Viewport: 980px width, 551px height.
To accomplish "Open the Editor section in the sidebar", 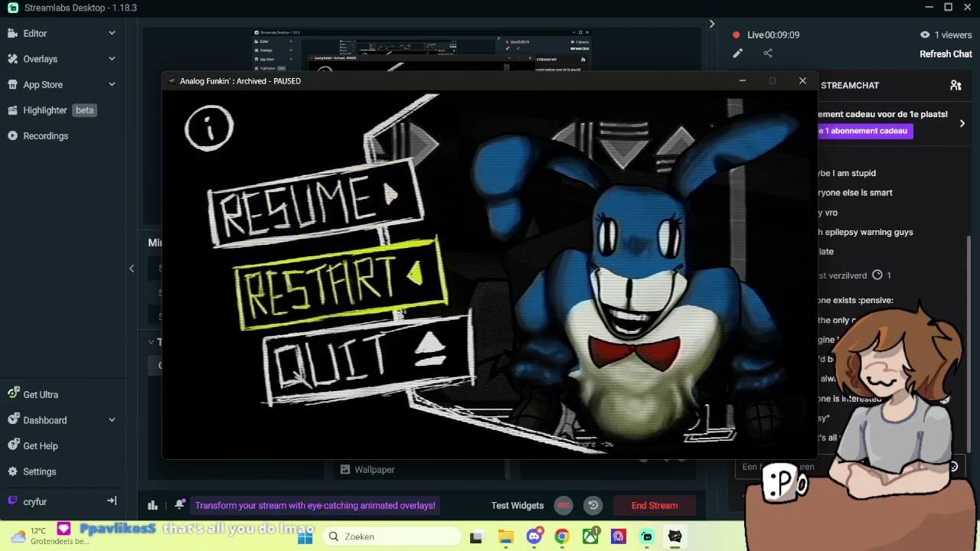I will pos(35,33).
